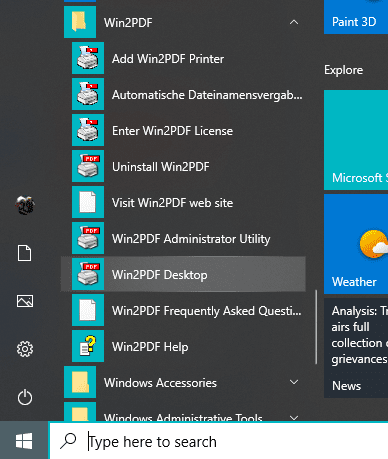Screen dimensions: 388x459
Task: Click the Visit Win2PDF web site document icon
Action: 88,202
